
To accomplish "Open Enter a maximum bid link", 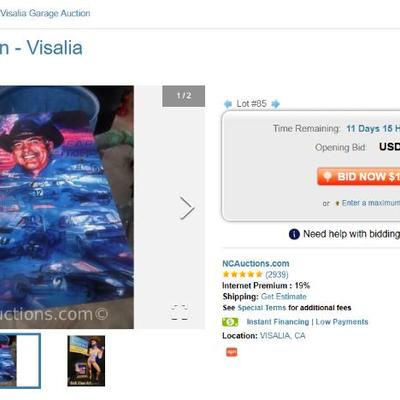I will coord(371,203).
